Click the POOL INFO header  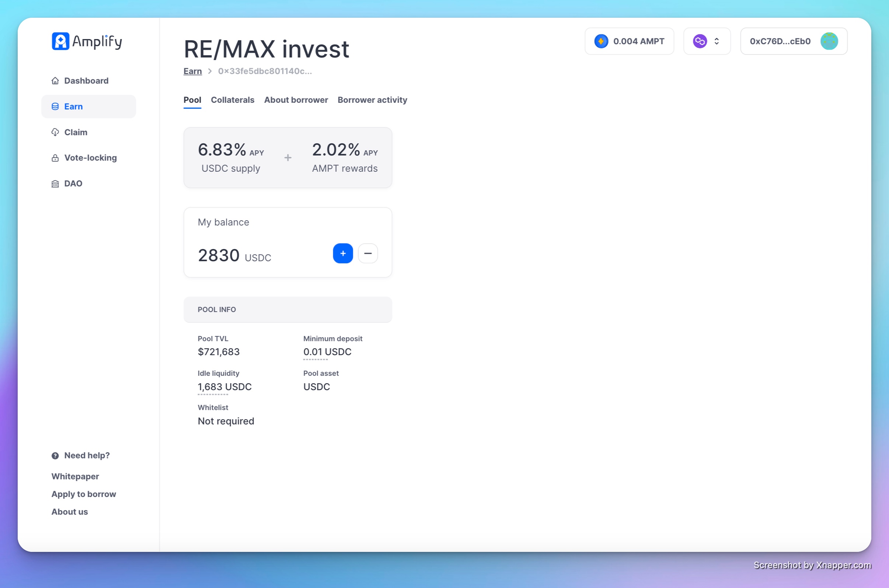point(288,310)
